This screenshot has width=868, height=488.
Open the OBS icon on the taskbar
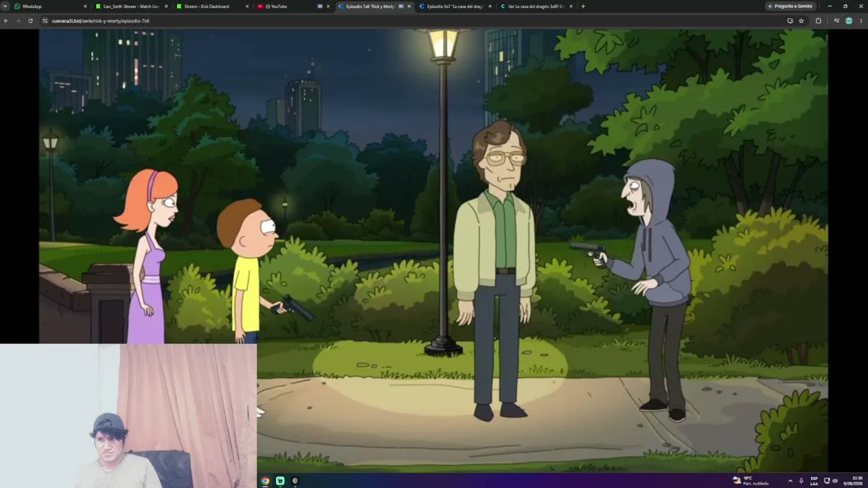(295, 481)
